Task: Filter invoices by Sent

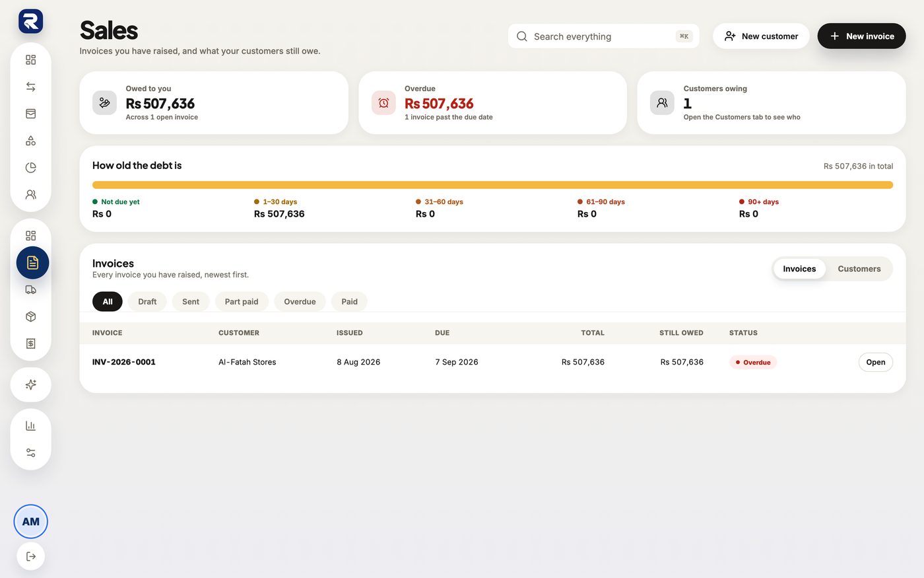Action: pos(191,302)
